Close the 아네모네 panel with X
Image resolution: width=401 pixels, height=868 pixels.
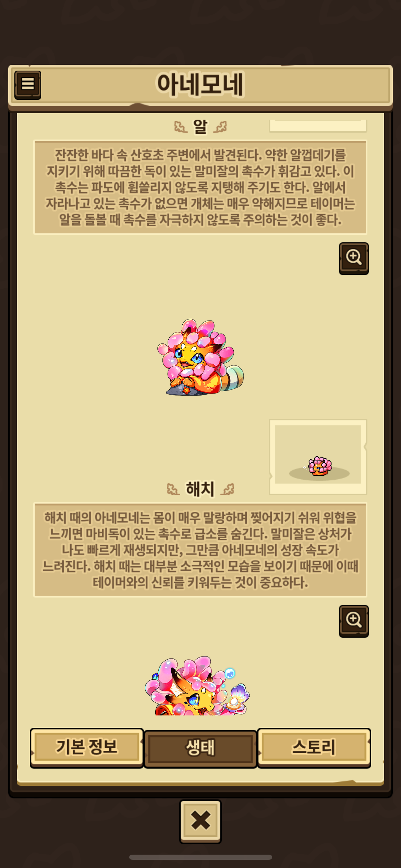(x=200, y=821)
